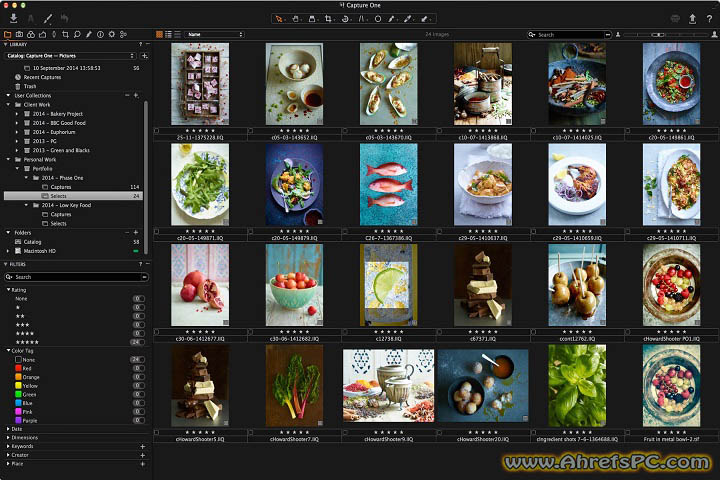Click the Import images icon
This screenshot has width=720, height=480.
[x=14, y=18]
